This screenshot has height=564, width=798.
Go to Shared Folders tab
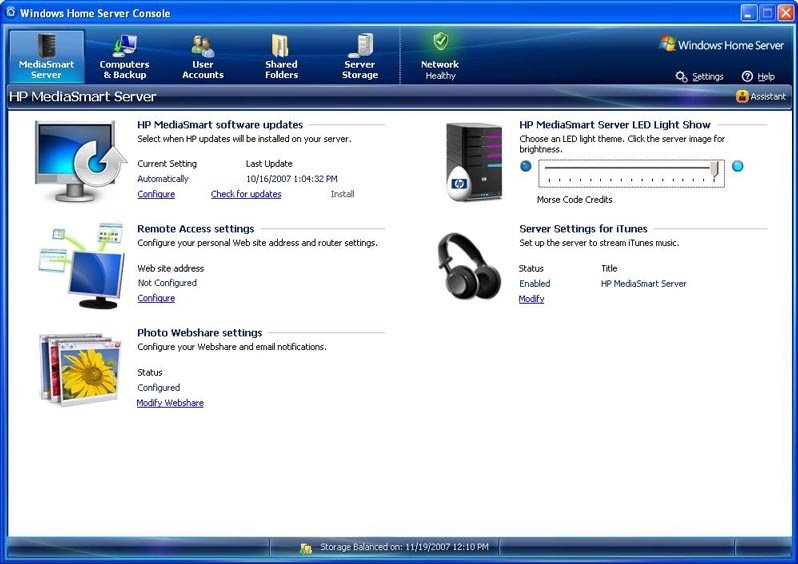[281, 56]
